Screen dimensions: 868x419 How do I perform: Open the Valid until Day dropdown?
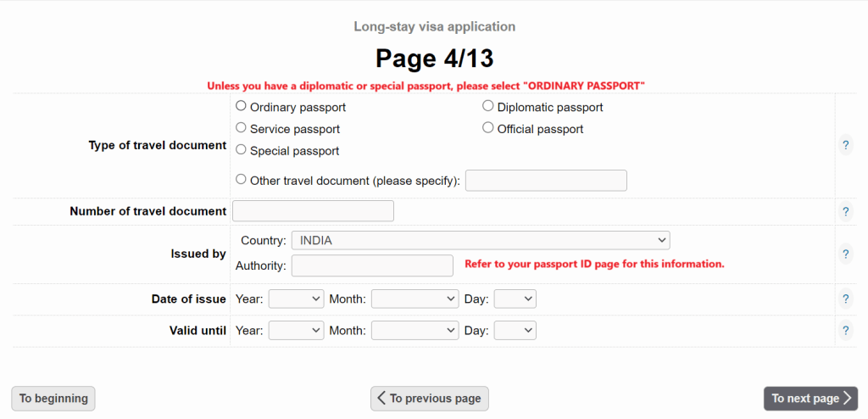coord(515,331)
